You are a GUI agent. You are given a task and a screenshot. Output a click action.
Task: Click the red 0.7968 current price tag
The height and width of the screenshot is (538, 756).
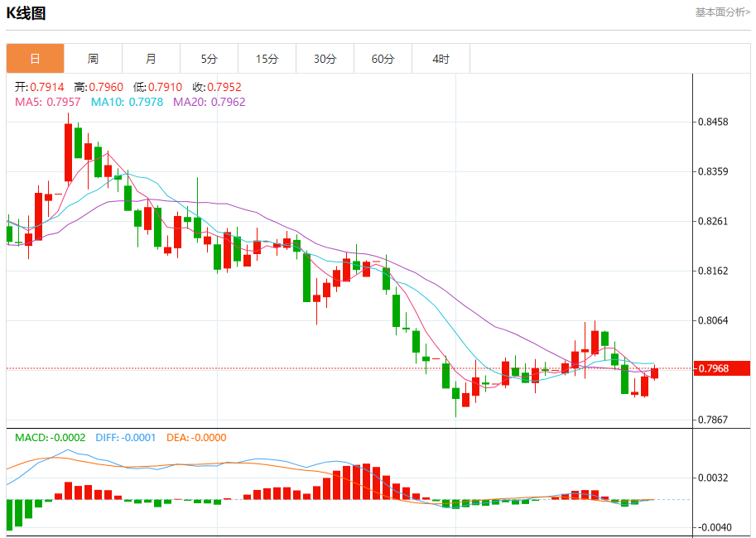click(722, 369)
